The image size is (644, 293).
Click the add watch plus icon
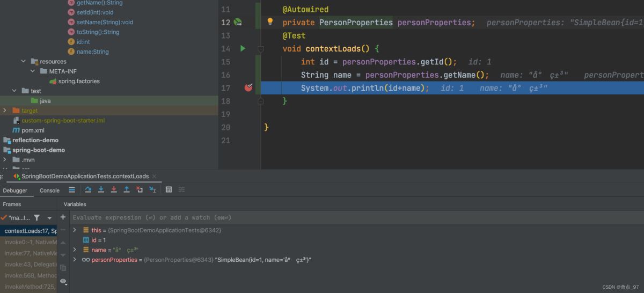(x=63, y=217)
